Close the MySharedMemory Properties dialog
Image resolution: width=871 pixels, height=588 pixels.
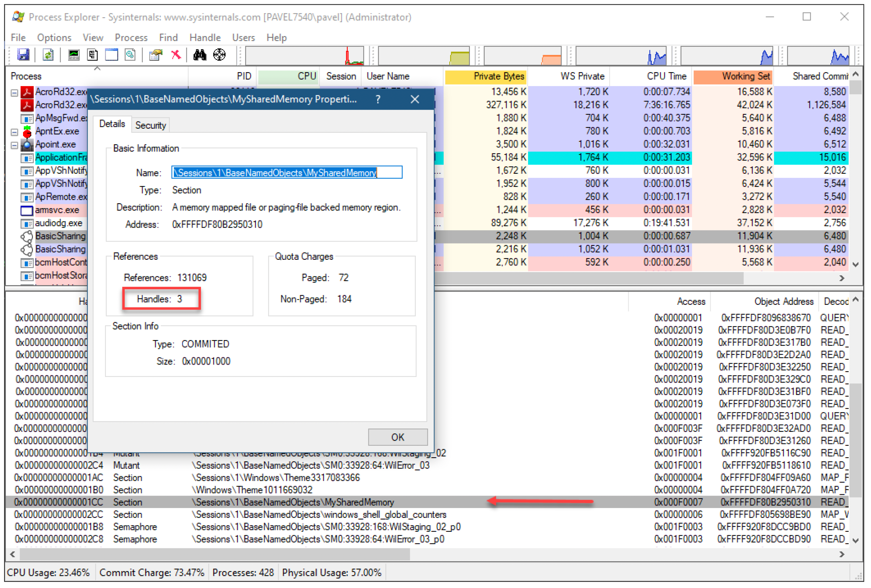(415, 100)
